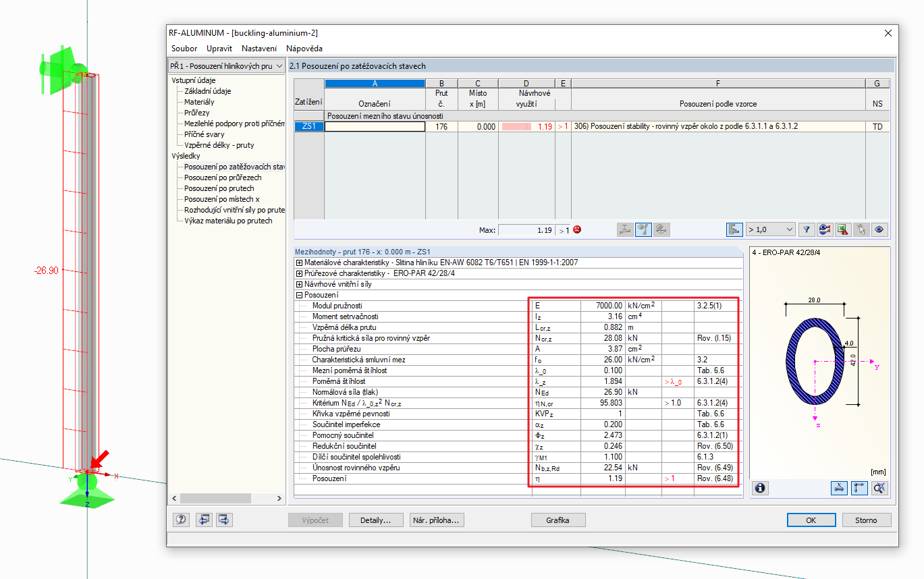Collapse the Posouzení section

click(299, 295)
